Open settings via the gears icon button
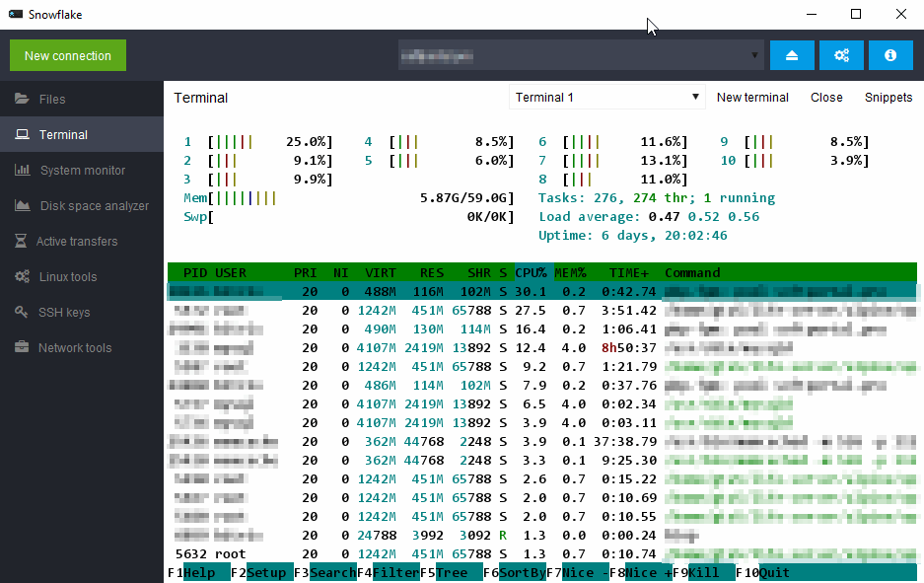Image resolution: width=924 pixels, height=583 pixels. point(841,56)
